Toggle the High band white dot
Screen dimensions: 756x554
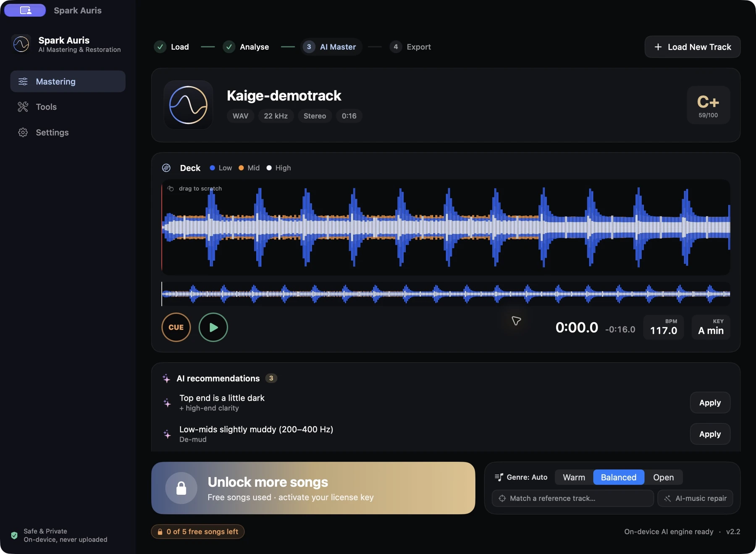coord(269,168)
